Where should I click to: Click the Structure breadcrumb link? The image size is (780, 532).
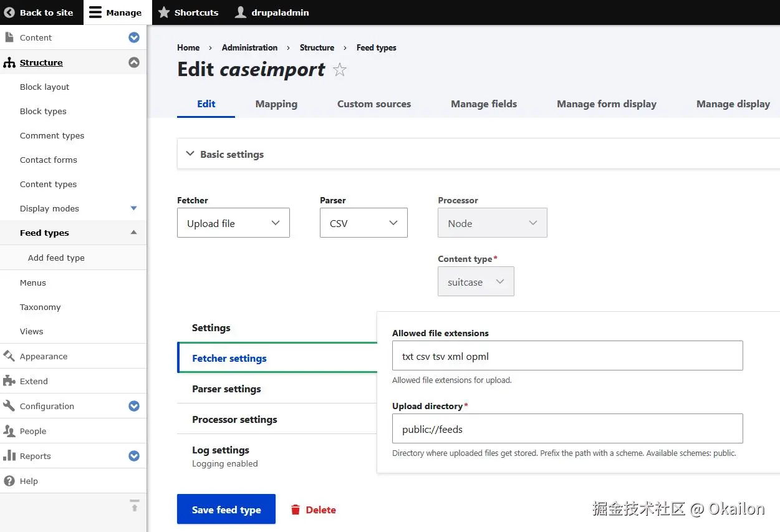tap(317, 47)
